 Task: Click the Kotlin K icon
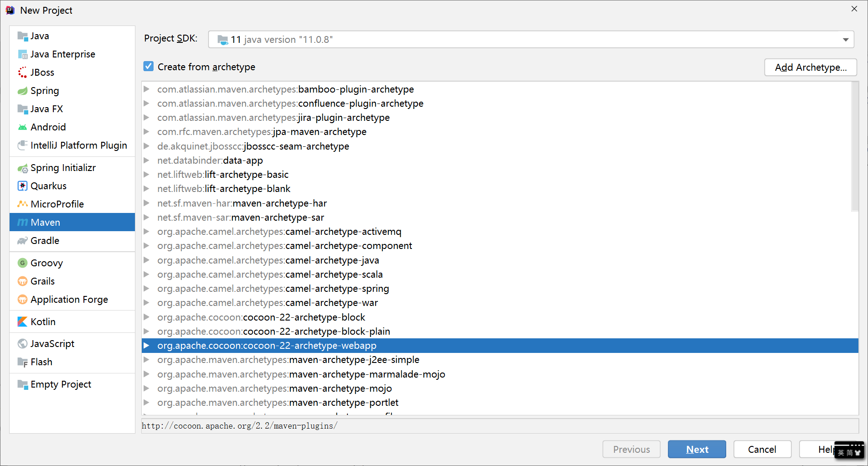[x=22, y=322]
